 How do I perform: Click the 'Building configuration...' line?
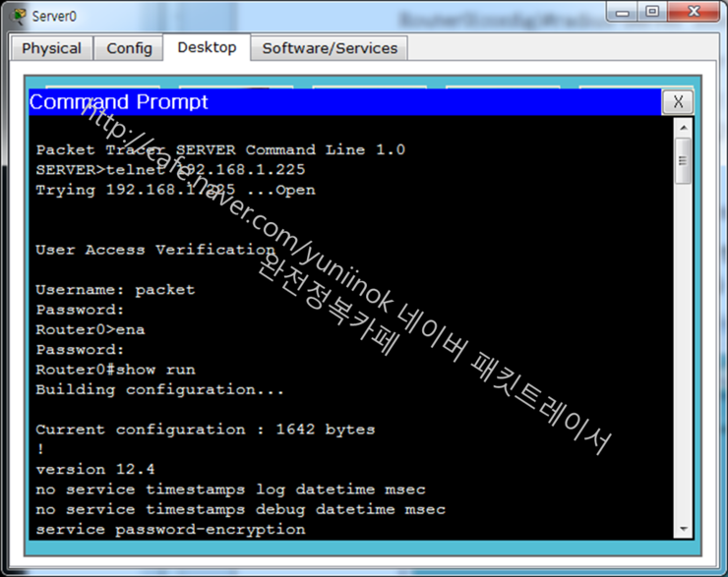pyautogui.click(x=159, y=389)
